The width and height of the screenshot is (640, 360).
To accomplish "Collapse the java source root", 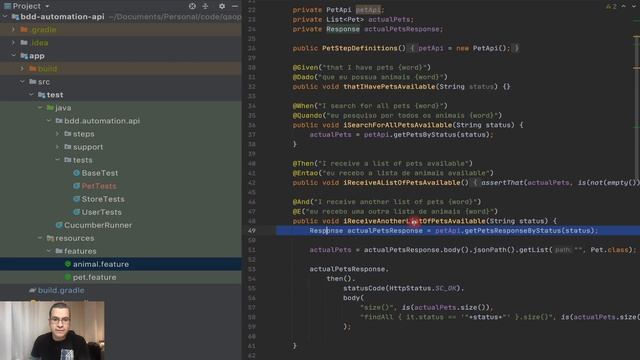I will tap(40, 108).
